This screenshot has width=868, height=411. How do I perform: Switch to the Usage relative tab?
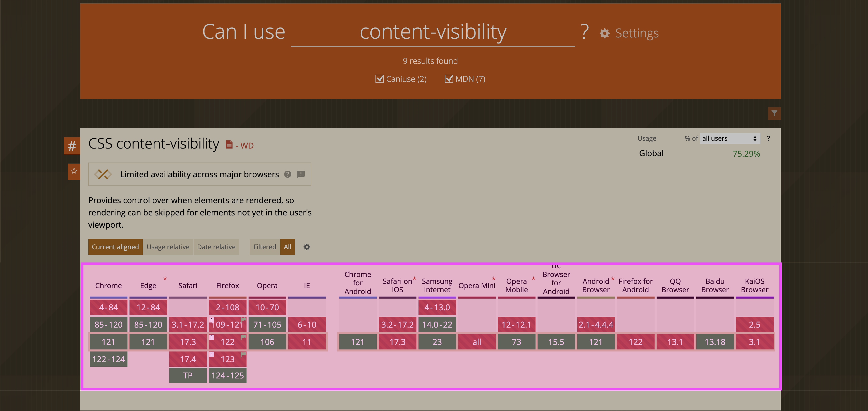(168, 247)
